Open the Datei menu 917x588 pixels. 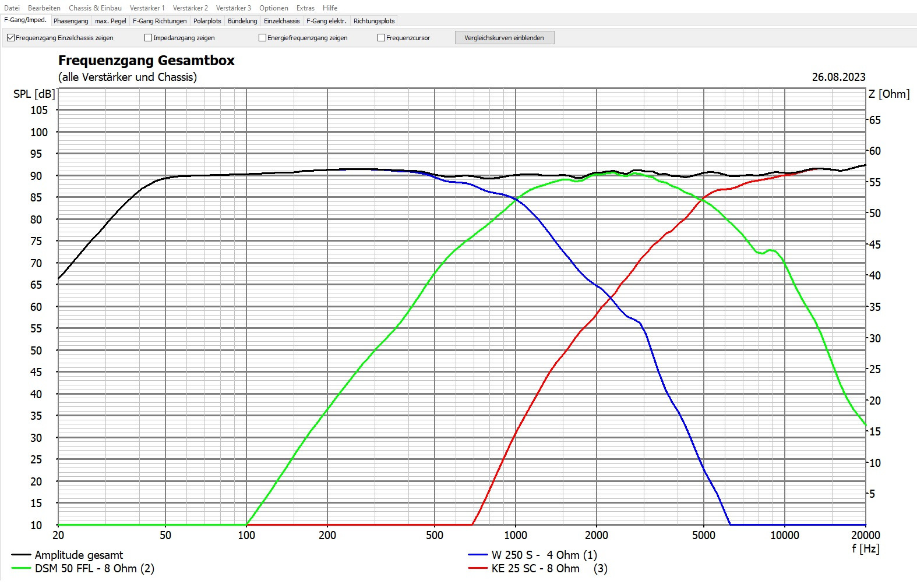12,8
